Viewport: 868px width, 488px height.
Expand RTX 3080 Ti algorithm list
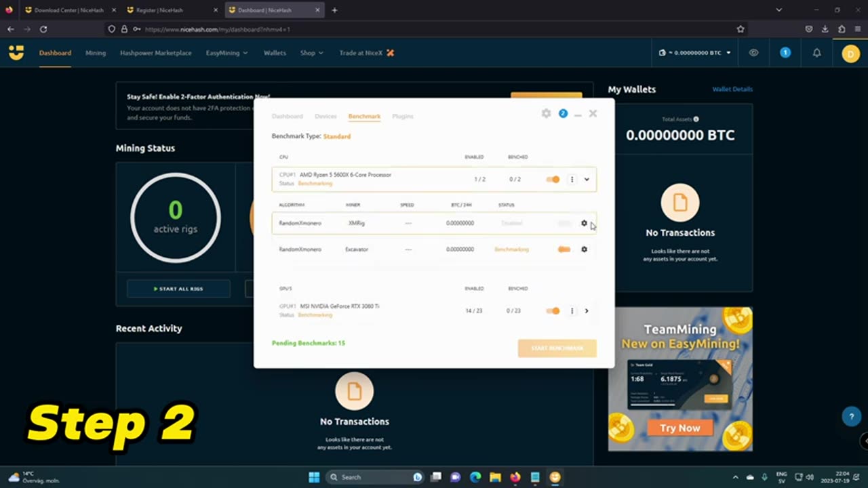(587, 311)
